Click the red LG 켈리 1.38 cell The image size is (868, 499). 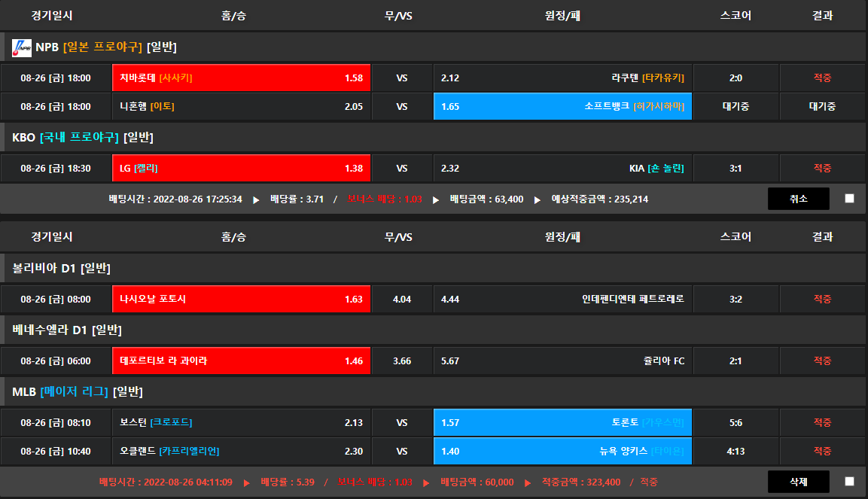[241, 168]
